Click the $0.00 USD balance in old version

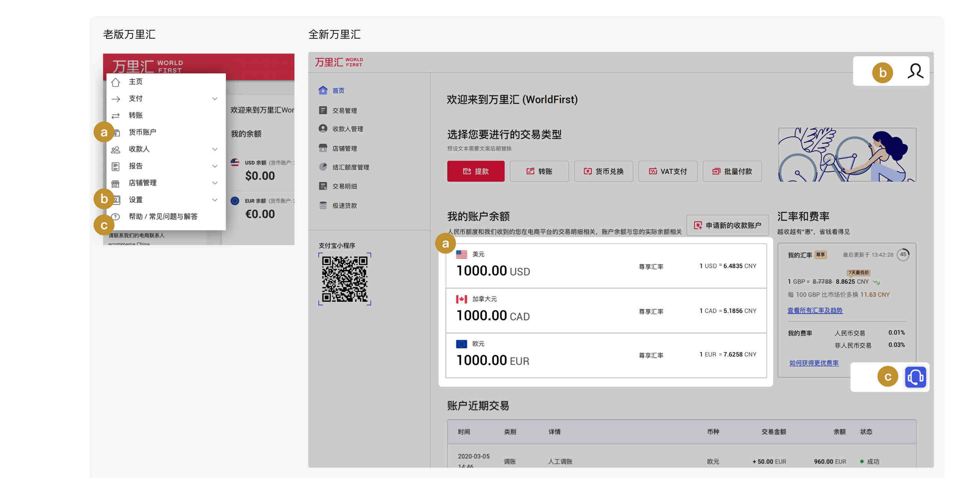260,176
